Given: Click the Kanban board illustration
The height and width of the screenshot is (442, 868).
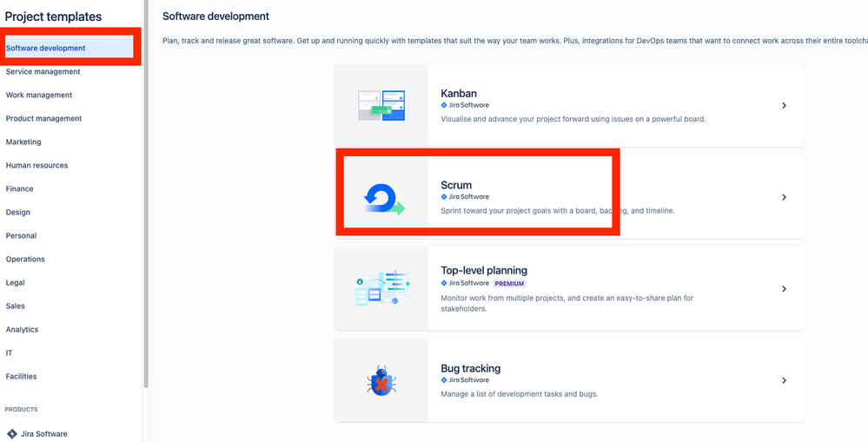Looking at the screenshot, I should click(381, 105).
